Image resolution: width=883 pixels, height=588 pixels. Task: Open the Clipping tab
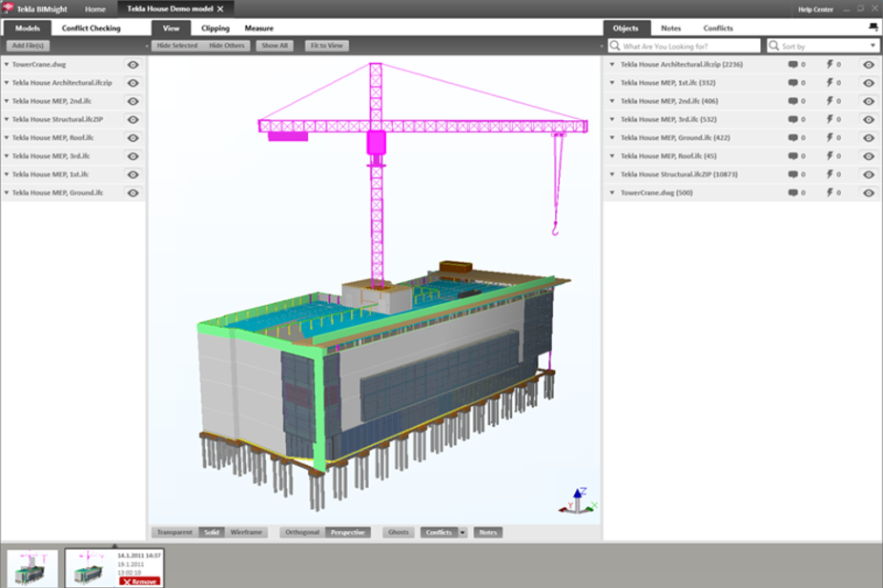(x=216, y=29)
